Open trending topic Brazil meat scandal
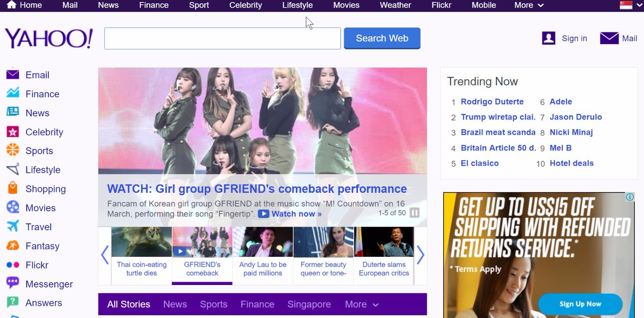 point(498,132)
